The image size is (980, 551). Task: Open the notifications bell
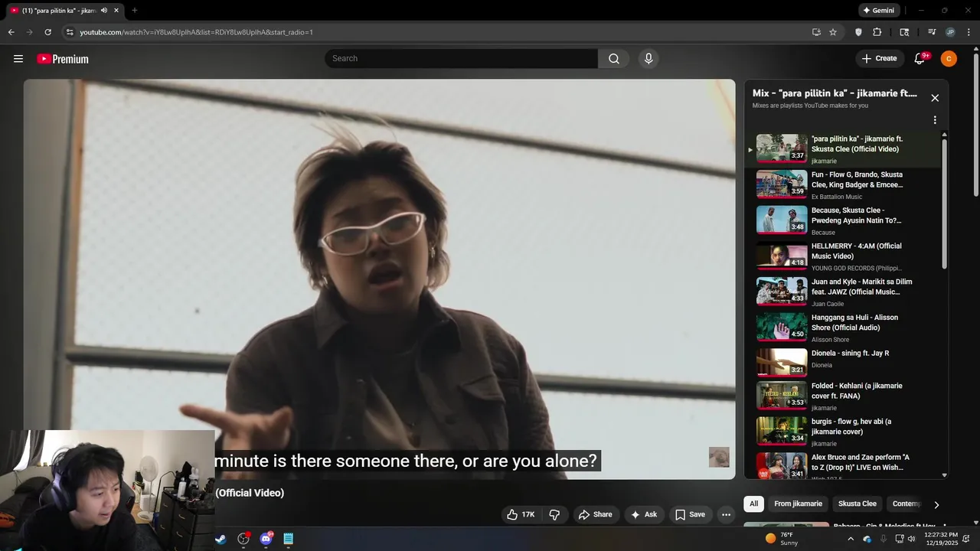pyautogui.click(x=920, y=59)
